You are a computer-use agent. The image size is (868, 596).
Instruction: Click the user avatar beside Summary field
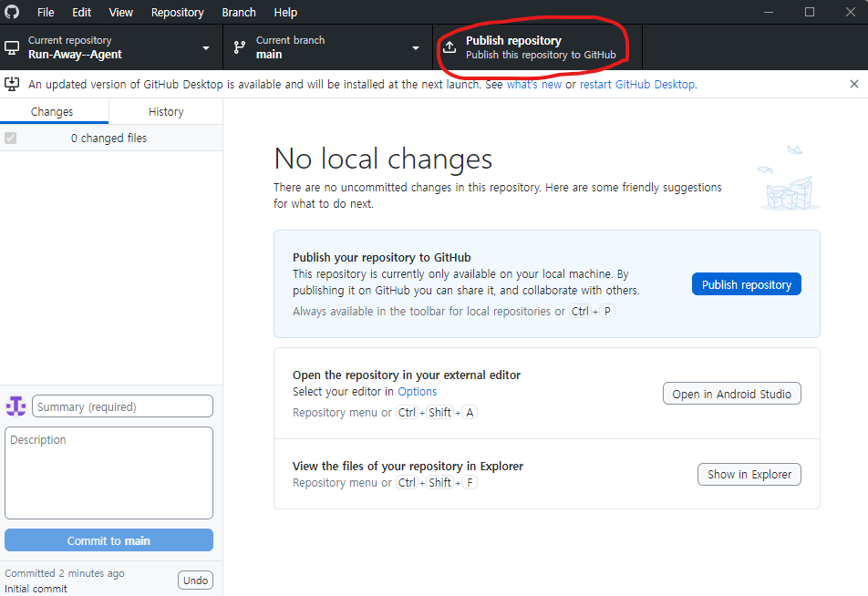click(x=16, y=406)
